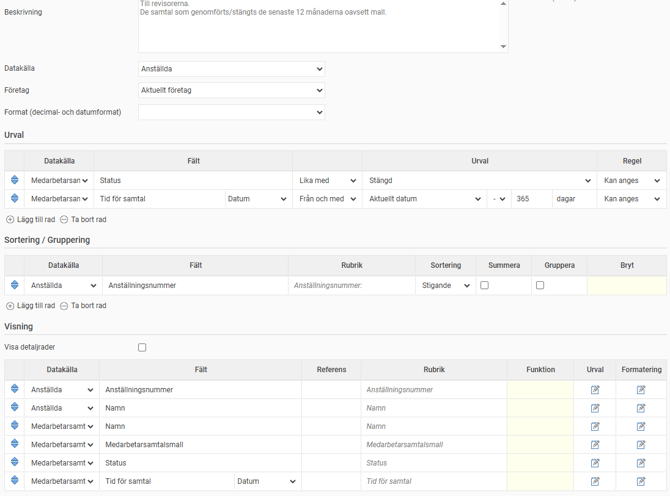Click move handle on Anställningsnummer sorting row
Viewport: 670px width, 496px height.
15,286
